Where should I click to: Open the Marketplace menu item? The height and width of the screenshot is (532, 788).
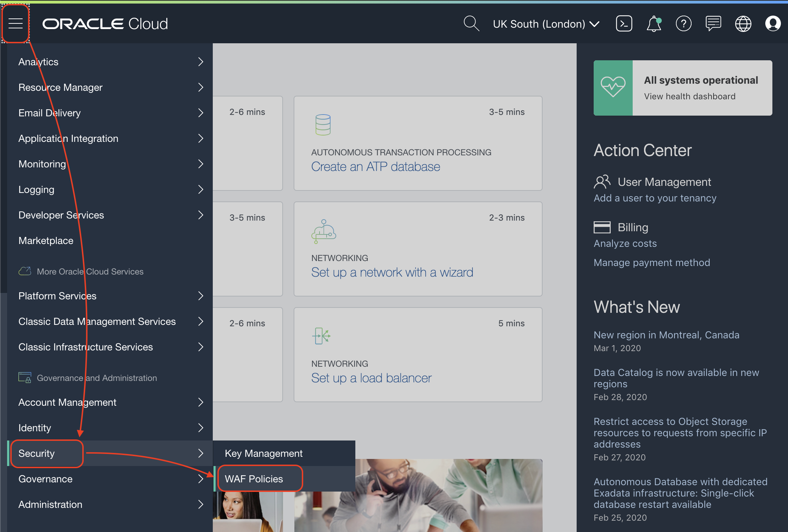[46, 240]
